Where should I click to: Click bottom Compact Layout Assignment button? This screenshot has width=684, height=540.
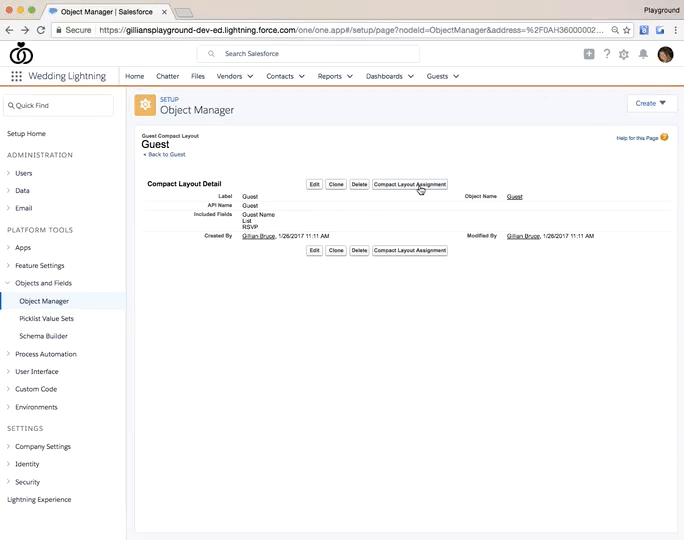click(410, 250)
